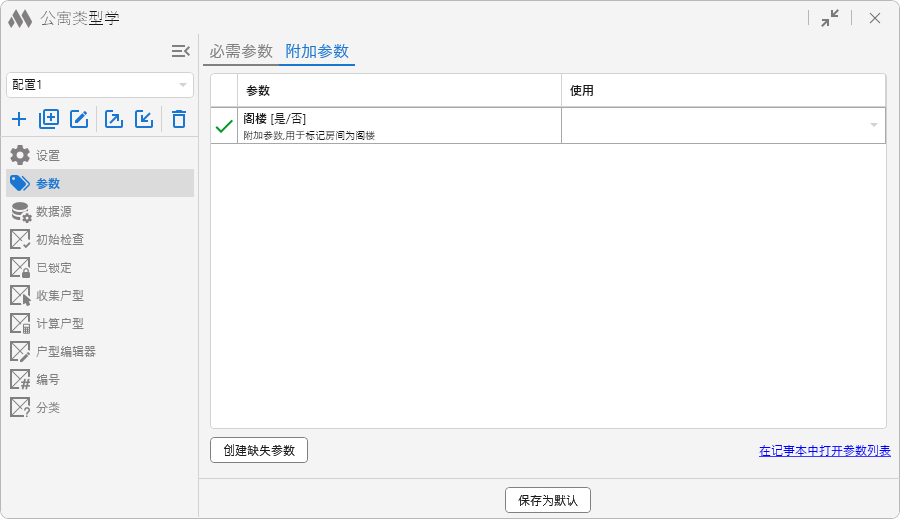Image resolution: width=900 pixels, height=519 pixels.
Task: Toggle the 收集户型 step envelope icon
Action: coord(20,296)
